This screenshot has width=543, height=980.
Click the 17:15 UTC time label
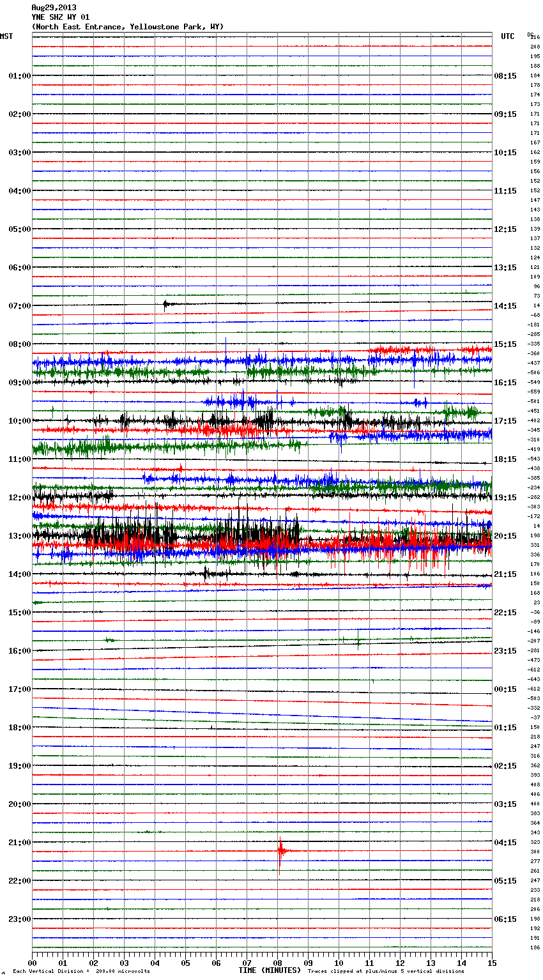coord(505,421)
